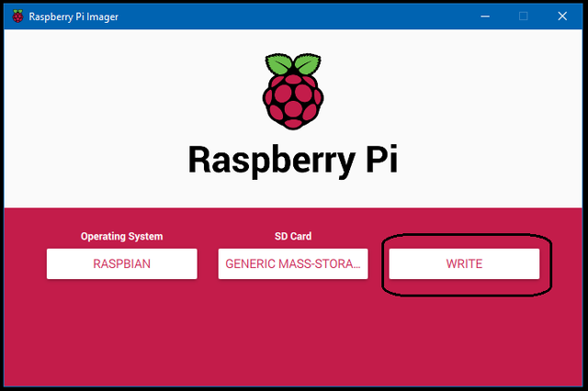Click the "Raspberry Pi" heading text

coord(292,160)
